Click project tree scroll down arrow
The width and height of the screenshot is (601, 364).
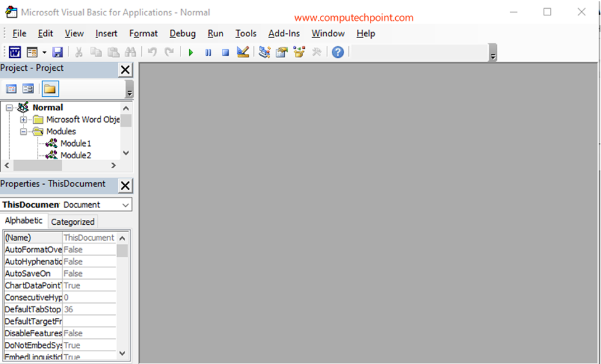[126, 153]
